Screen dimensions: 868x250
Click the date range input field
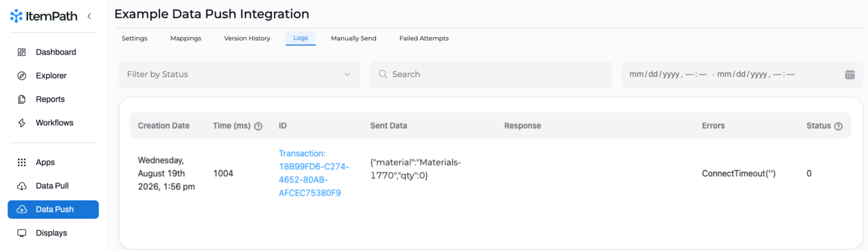coord(742,74)
